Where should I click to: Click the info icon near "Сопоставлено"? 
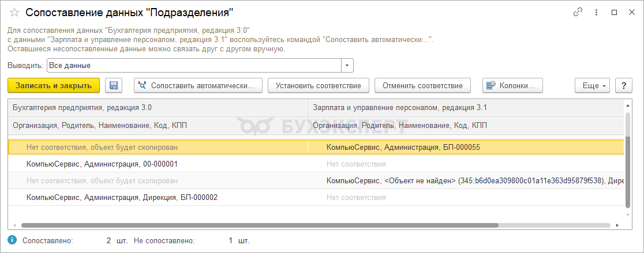[12, 240]
